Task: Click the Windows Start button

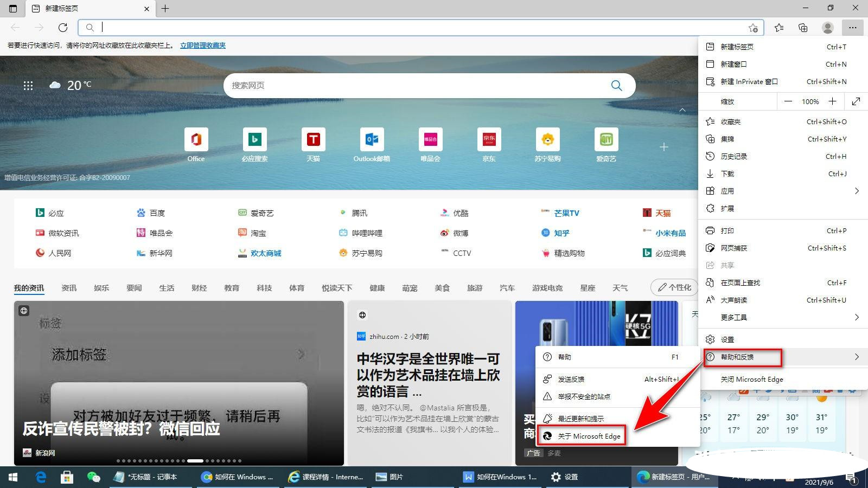Action: (x=13, y=477)
